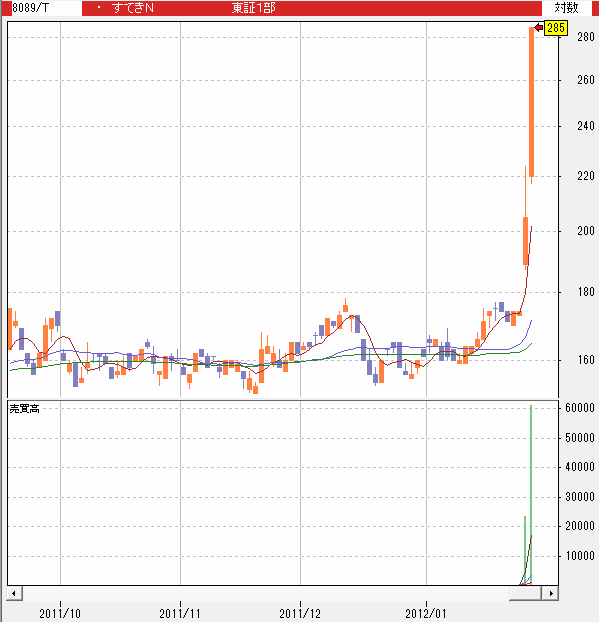Click the 8089/T ticker code text
The image size is (599, 622).
point(30,8)
